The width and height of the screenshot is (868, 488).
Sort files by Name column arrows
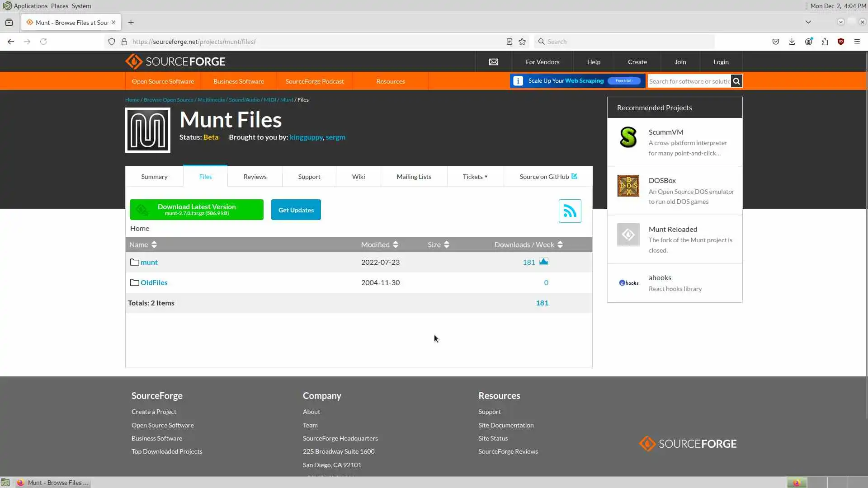pos(154,244)
